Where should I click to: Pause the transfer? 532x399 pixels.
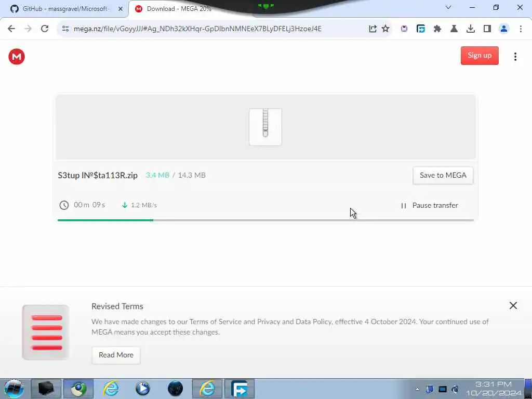(429, 206)
